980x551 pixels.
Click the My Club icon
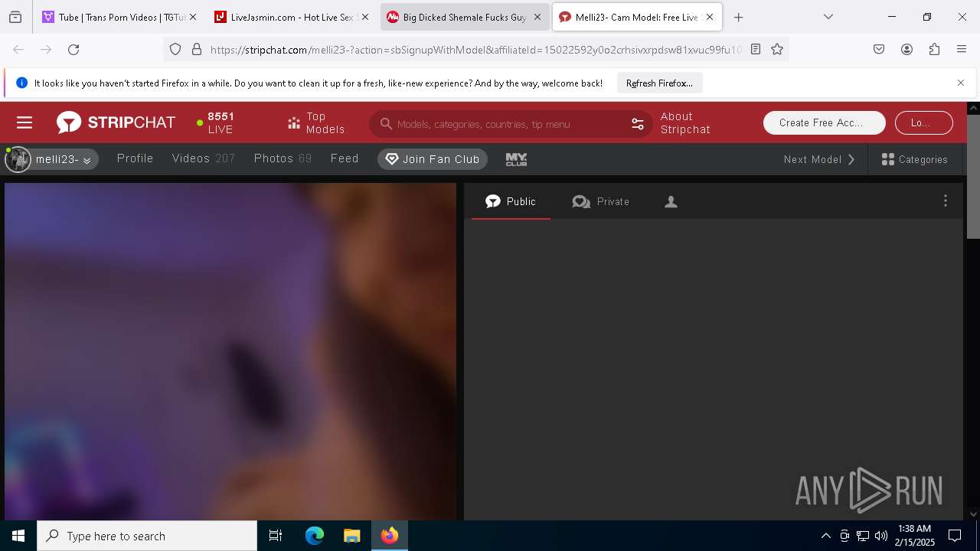(x=516, y=159)
